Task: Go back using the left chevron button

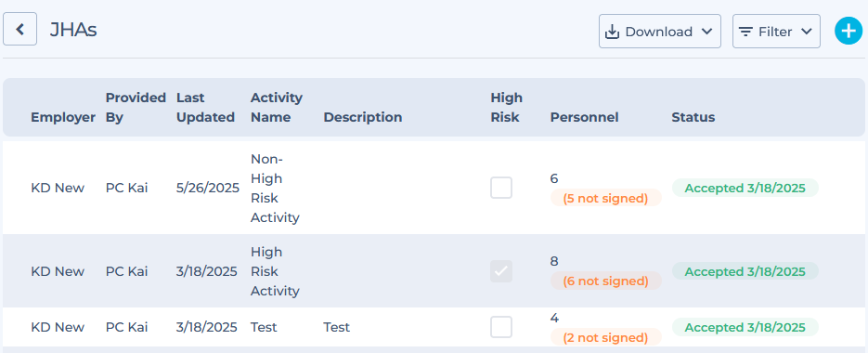Action: coord(19,29)
